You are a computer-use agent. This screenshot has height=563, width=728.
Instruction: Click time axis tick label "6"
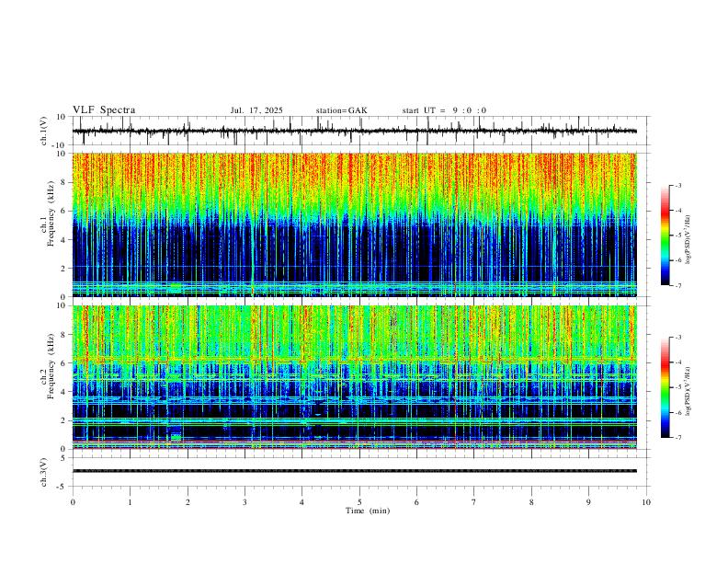(x=416, y=502)
